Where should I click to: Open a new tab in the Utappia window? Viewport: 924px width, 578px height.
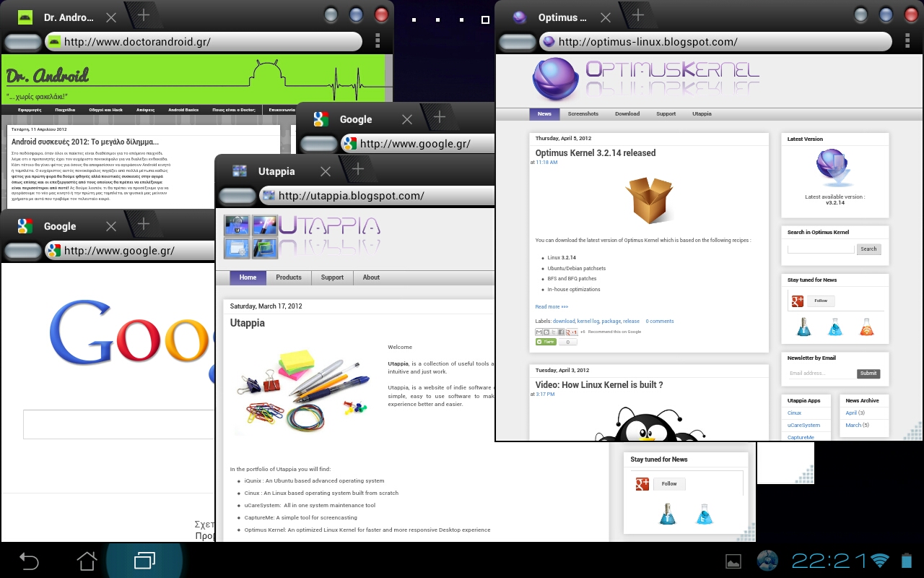357,169
